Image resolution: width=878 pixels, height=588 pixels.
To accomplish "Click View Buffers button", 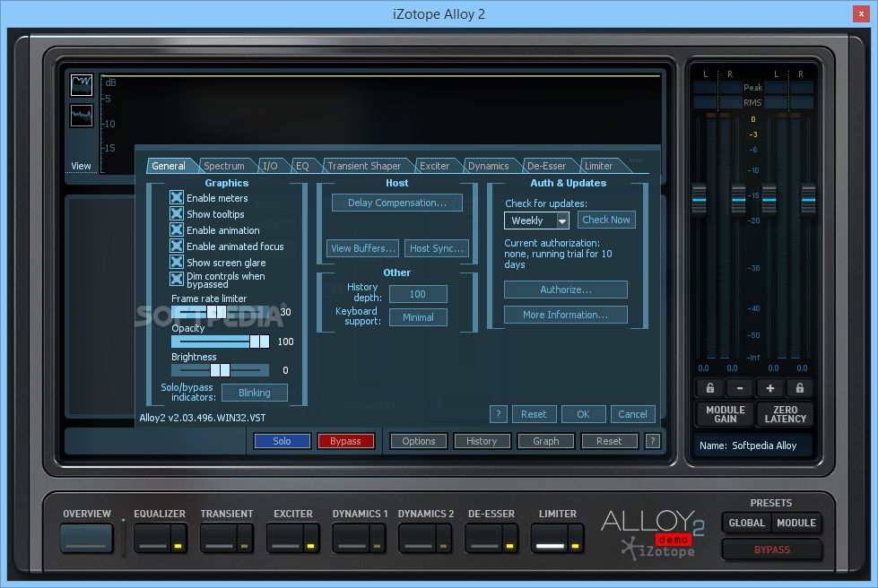I will (x=362, y=248).
